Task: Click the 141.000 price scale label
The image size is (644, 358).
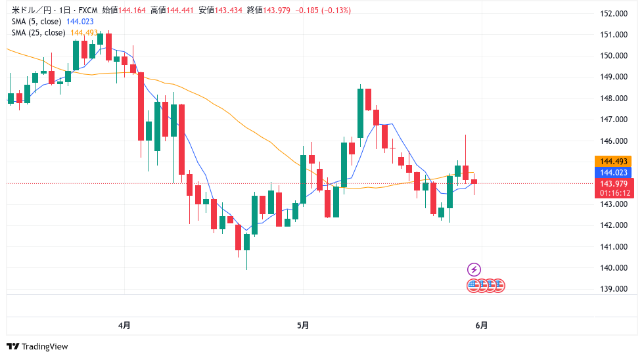Action: tap(614, 247)
